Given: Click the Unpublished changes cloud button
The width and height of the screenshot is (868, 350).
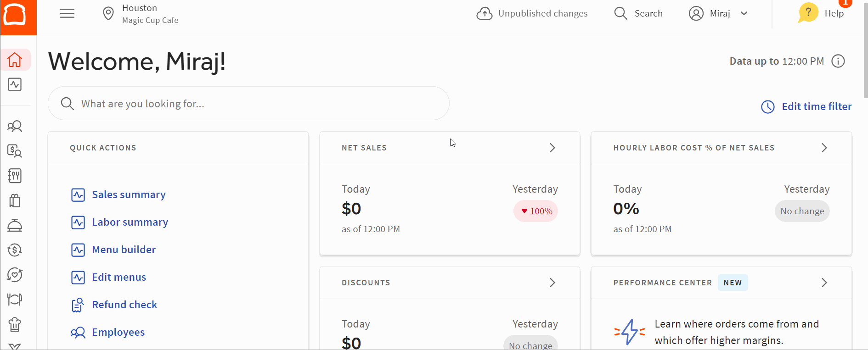Looking at the screenshot, I should [532, 13].
